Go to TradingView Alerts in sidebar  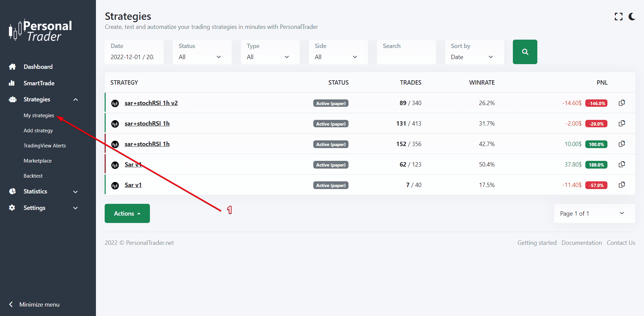coord(45,145)
